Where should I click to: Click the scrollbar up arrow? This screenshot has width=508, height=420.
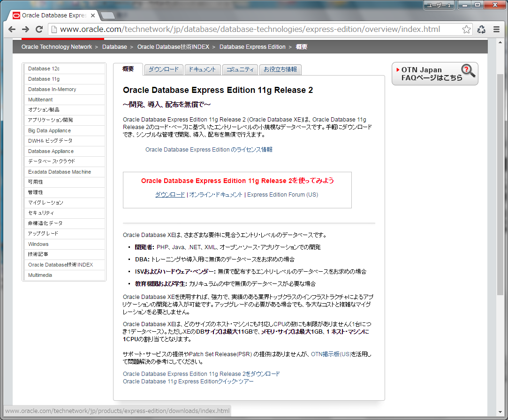[x=500, y=42]
